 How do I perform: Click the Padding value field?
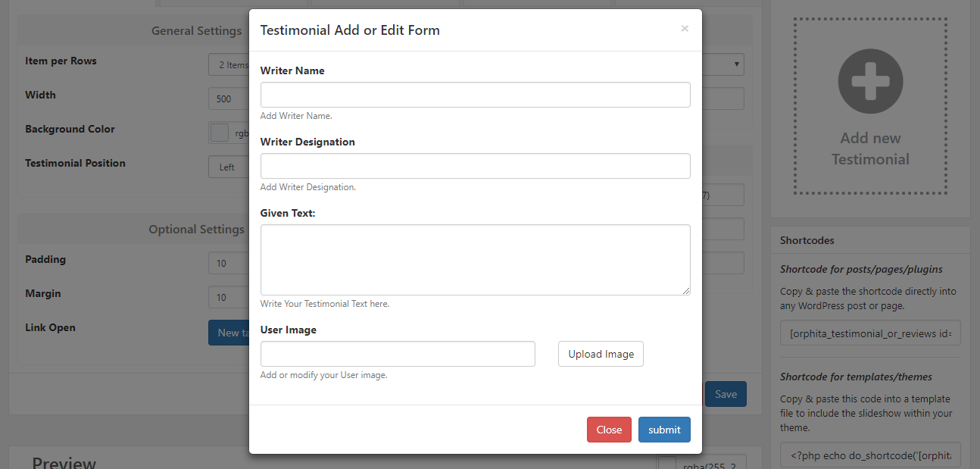click(229, 263)
